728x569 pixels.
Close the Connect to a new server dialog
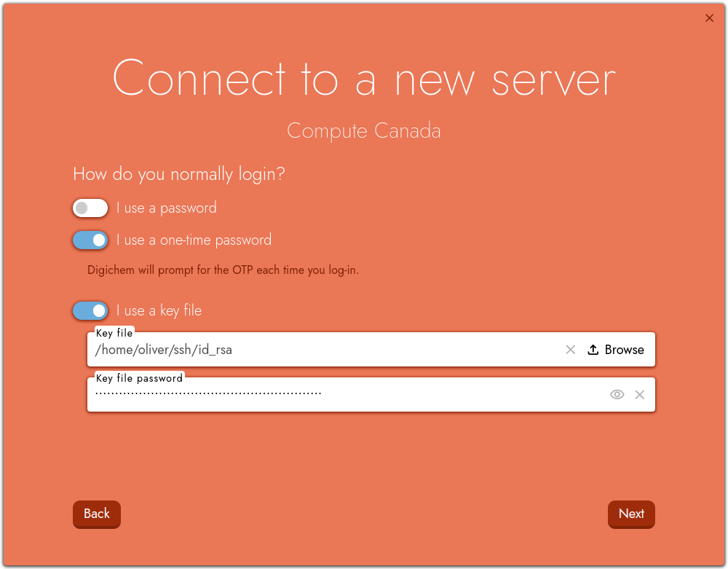(x=709, y=18)
